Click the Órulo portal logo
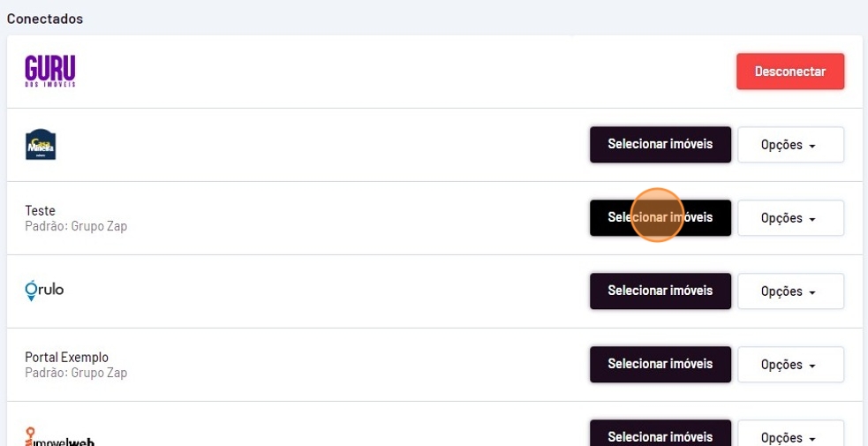 (44, 291)
